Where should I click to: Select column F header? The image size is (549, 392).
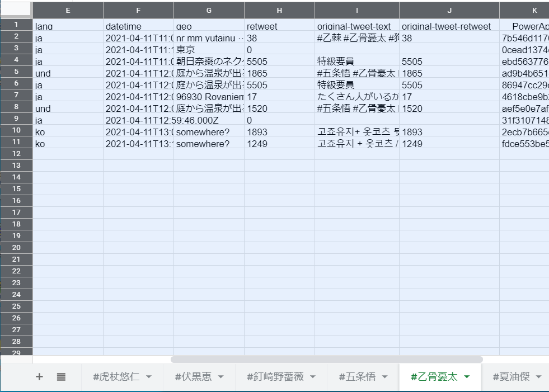[138, 11]
